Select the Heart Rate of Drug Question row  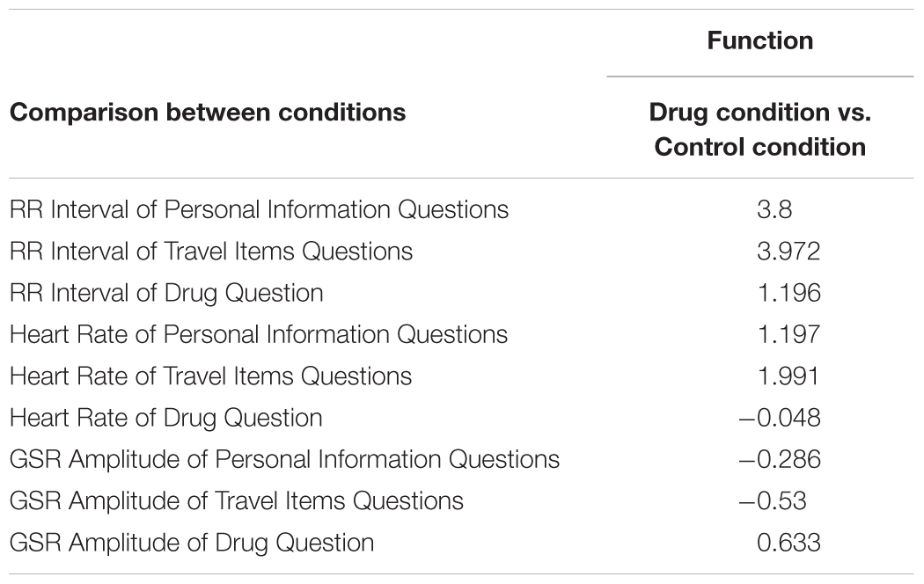pos(461,418)
